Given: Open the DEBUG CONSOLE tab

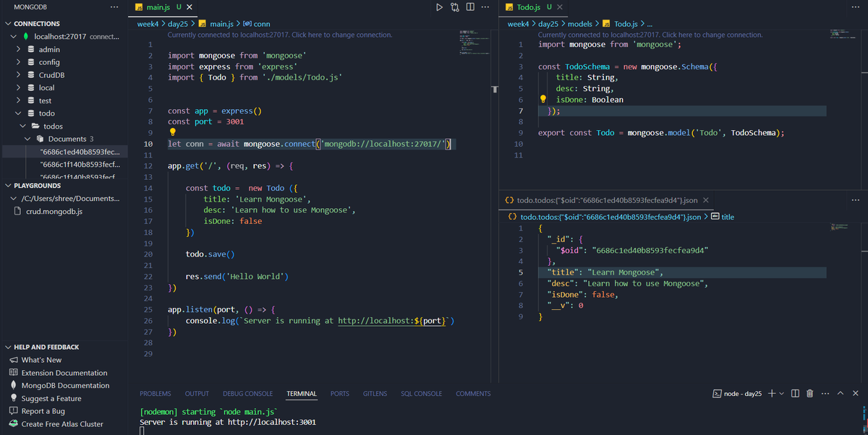Looking at the screenshot, I should 248,394.
